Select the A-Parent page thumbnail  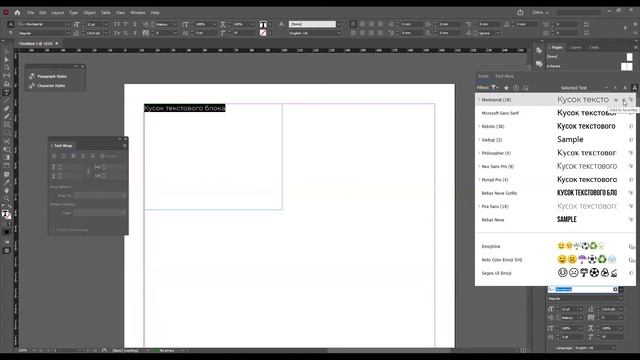point(627,66)
